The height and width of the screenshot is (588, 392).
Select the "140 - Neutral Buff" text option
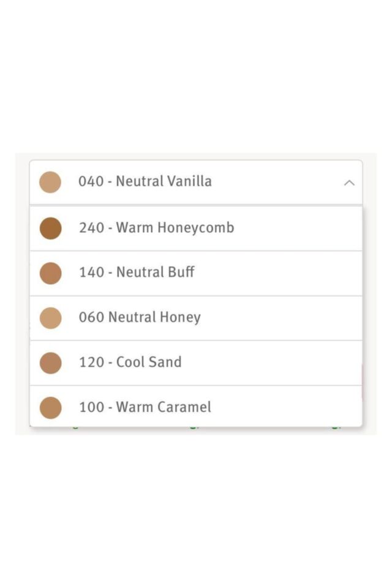(x=137, y=273)
